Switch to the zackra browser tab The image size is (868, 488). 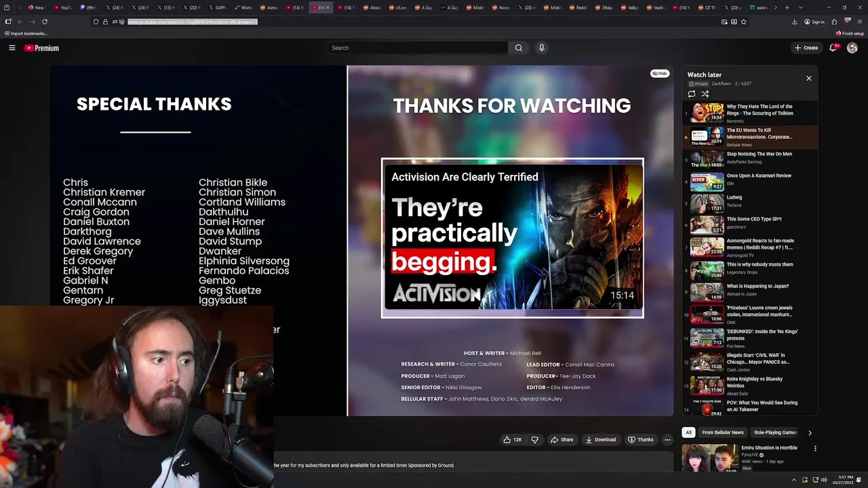759,7
